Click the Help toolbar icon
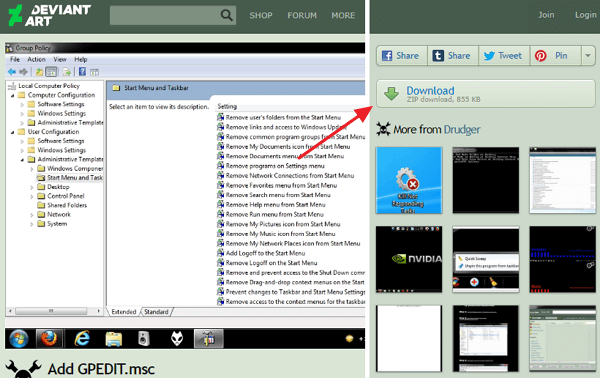The width and height of the screenshot is (600, 378). click(82, 72)
